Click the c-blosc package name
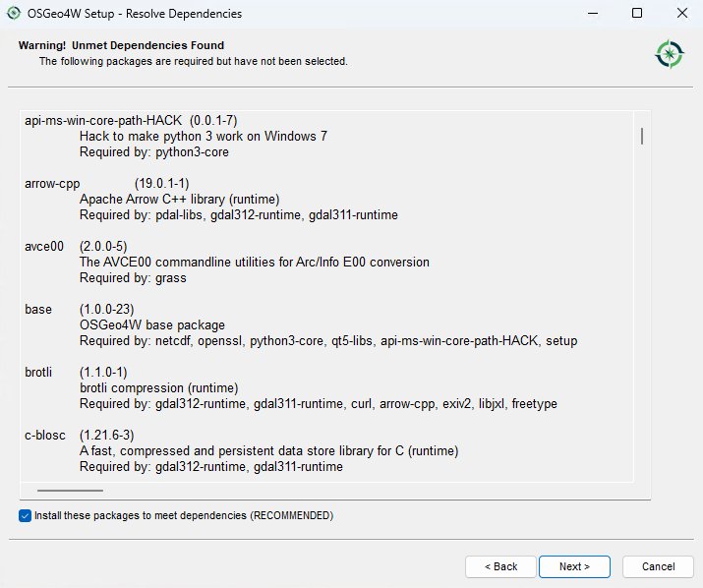This screenshot has height=588, width=703. pos(46,436)
